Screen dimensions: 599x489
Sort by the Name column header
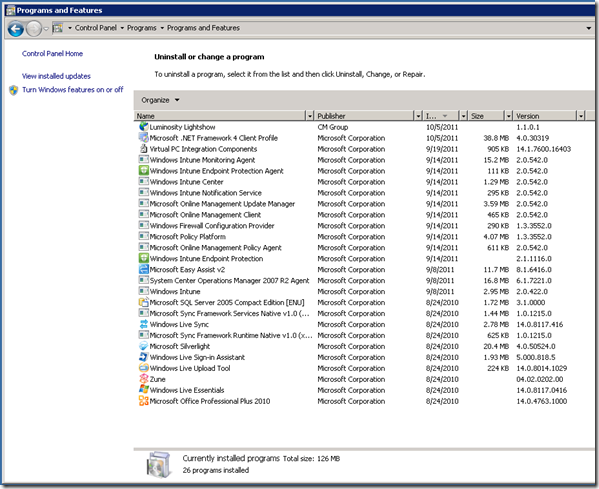(x=220, y=116)
